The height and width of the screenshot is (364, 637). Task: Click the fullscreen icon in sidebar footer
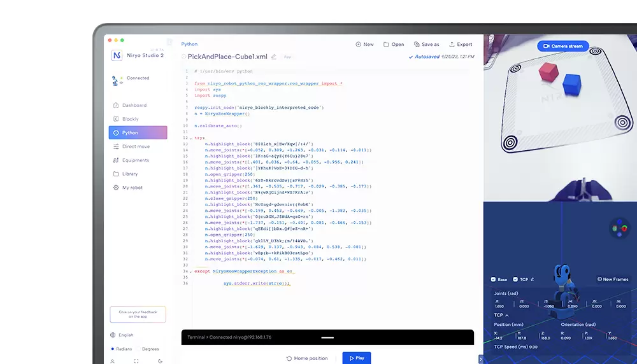tap(136, 361)
